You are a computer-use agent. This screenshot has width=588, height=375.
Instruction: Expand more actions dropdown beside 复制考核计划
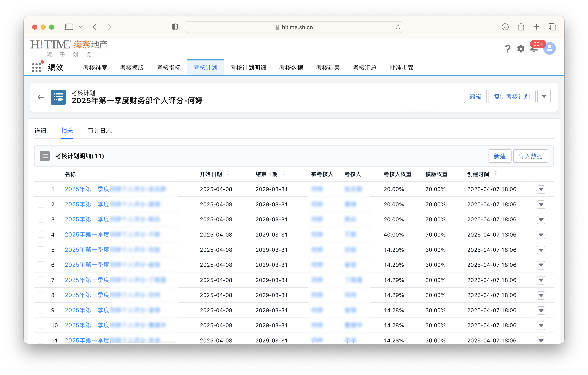[544, 97]
